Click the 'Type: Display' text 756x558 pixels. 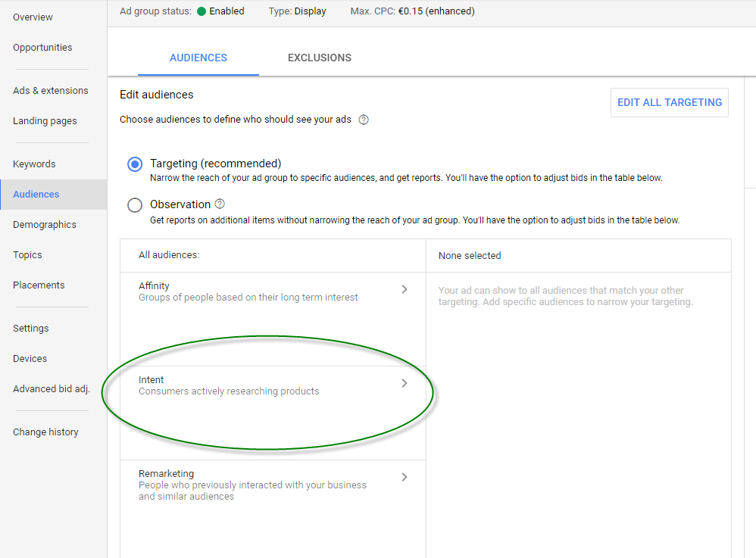298,11
